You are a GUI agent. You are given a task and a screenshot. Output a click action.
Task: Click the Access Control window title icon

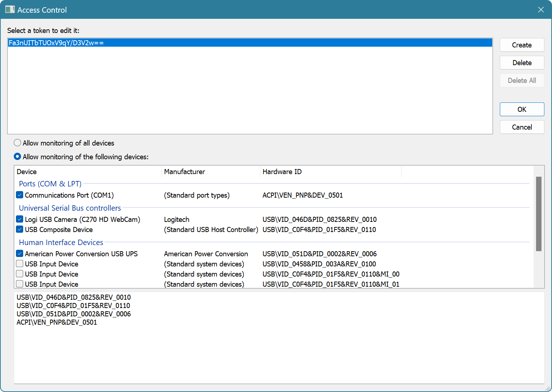[10, 10]
